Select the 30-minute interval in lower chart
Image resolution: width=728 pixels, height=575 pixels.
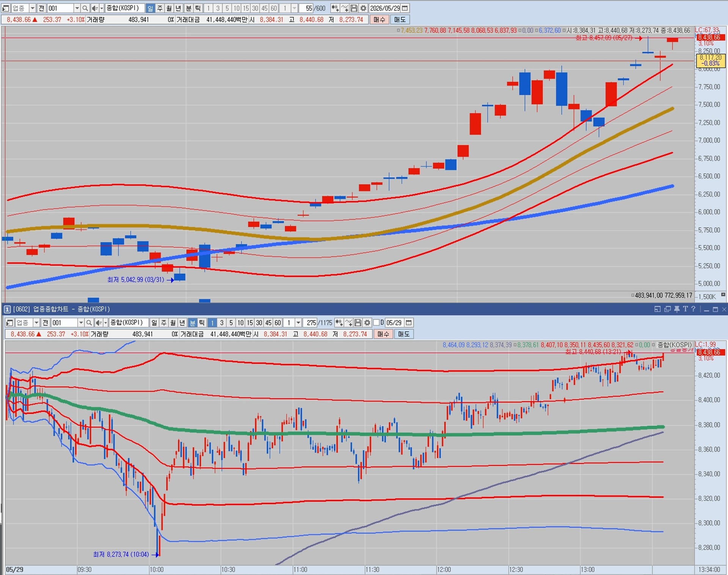tap(259, 323)
